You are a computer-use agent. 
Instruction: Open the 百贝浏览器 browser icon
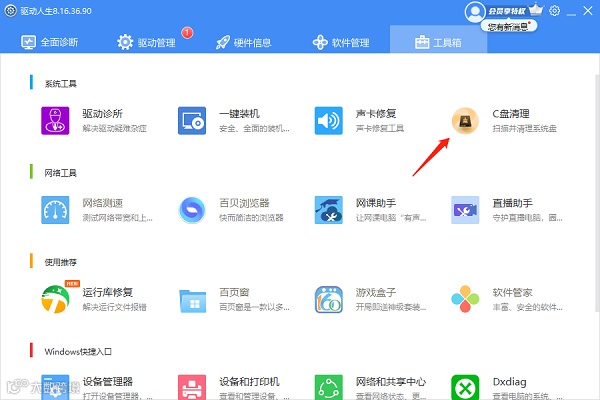tap(192, 210)
